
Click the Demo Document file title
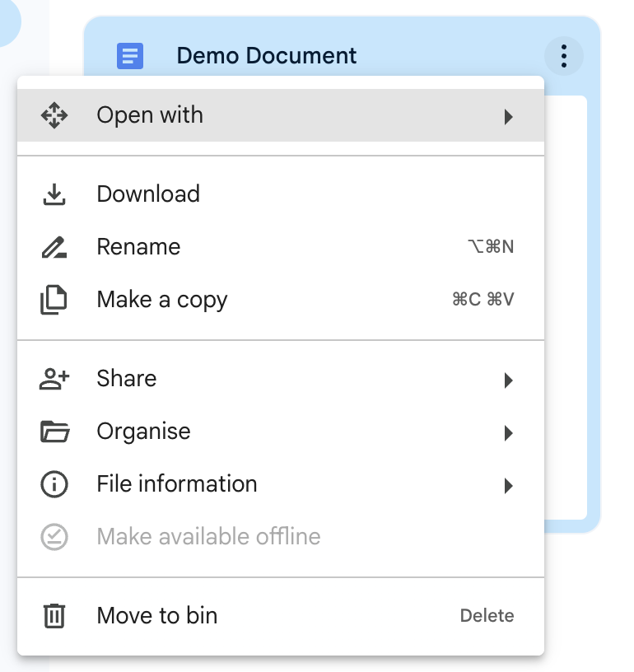267,56
